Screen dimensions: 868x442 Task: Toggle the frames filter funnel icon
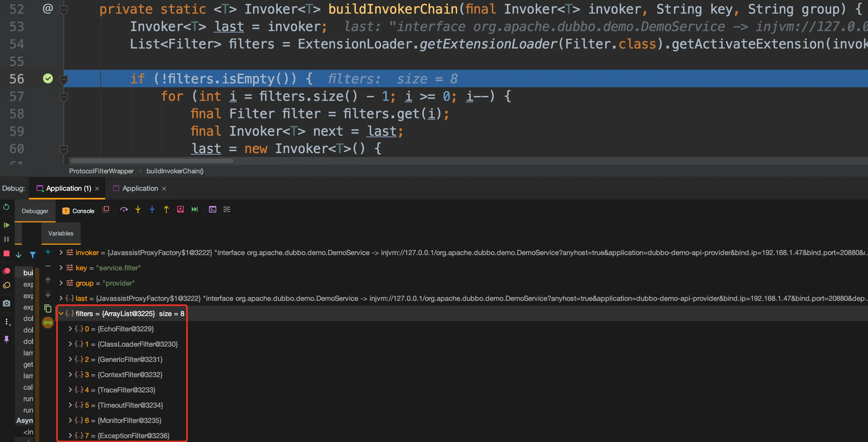[x=33, y=255]
